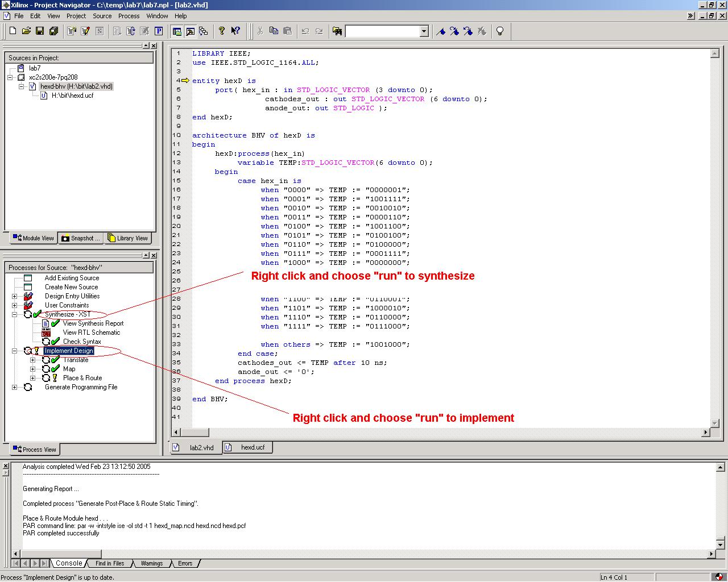Expand the Generate Programming File node

(14, 387)
